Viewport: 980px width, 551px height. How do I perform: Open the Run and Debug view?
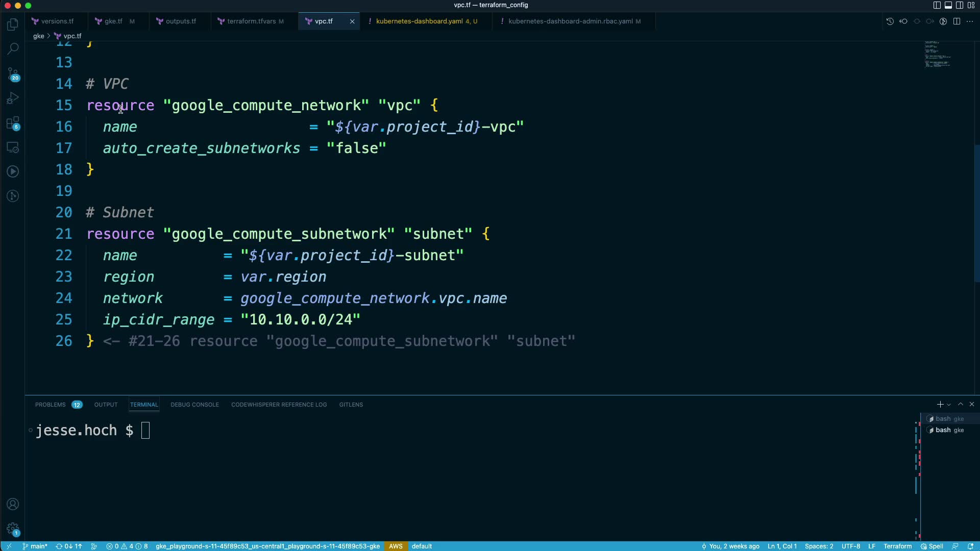pos(13,98)
